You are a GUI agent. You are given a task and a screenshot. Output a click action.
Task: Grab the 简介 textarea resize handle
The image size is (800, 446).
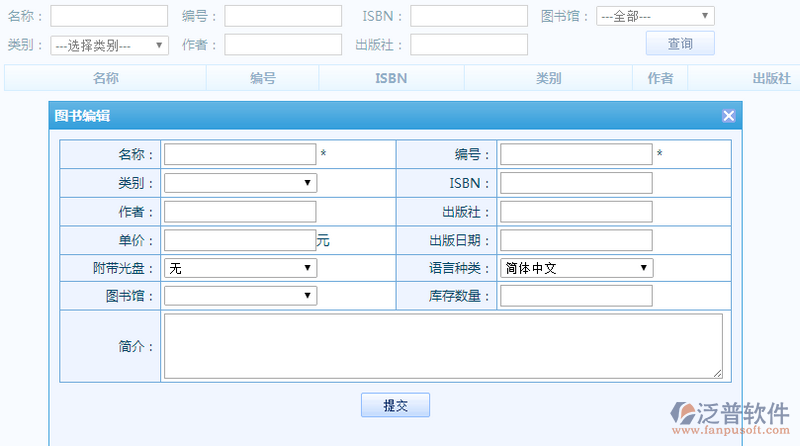pyautogui.click(x=717, y=374)
